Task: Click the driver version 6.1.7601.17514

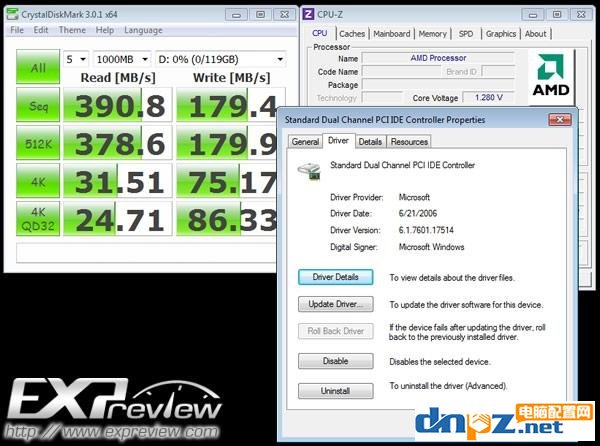Action: pos(426,230)
